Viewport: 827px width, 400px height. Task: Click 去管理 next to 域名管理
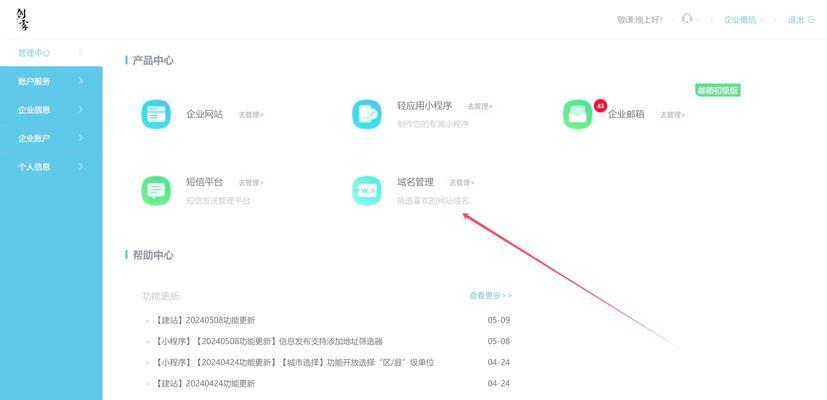tap(461, 183)
